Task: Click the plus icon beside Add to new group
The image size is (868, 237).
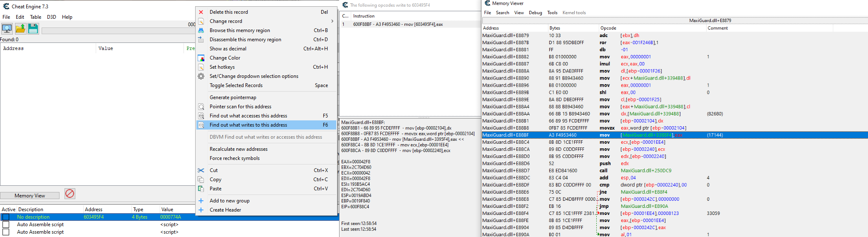Action: click(x=201, y=201)
